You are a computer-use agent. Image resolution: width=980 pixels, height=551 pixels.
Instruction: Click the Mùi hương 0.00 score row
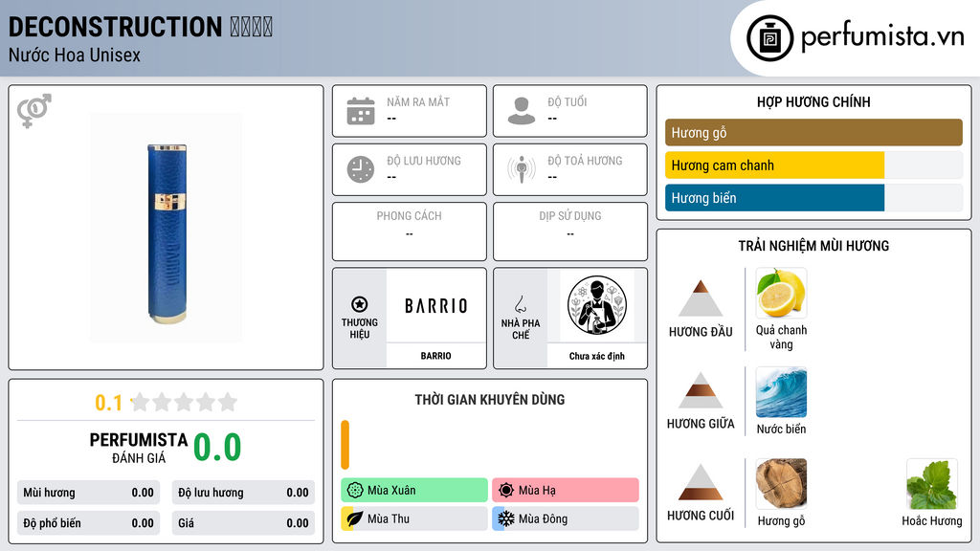89,493
